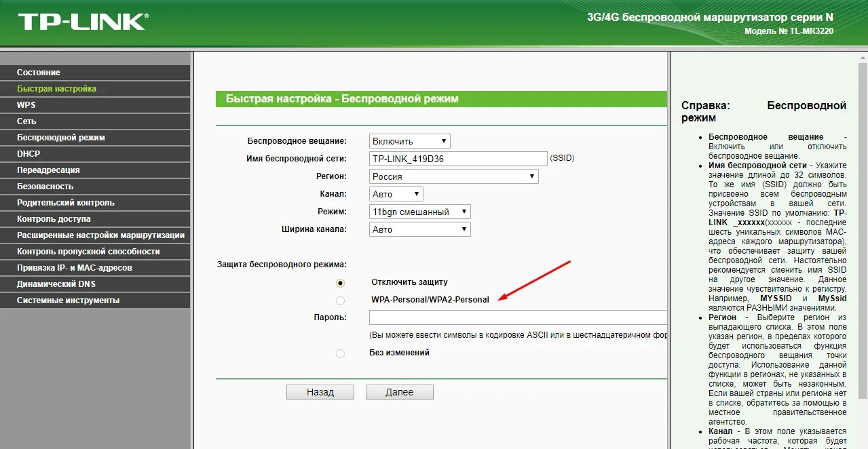Open Системные инструменты menu
Viewport: 868px width, 449px height.
click(x=95, y=300)
